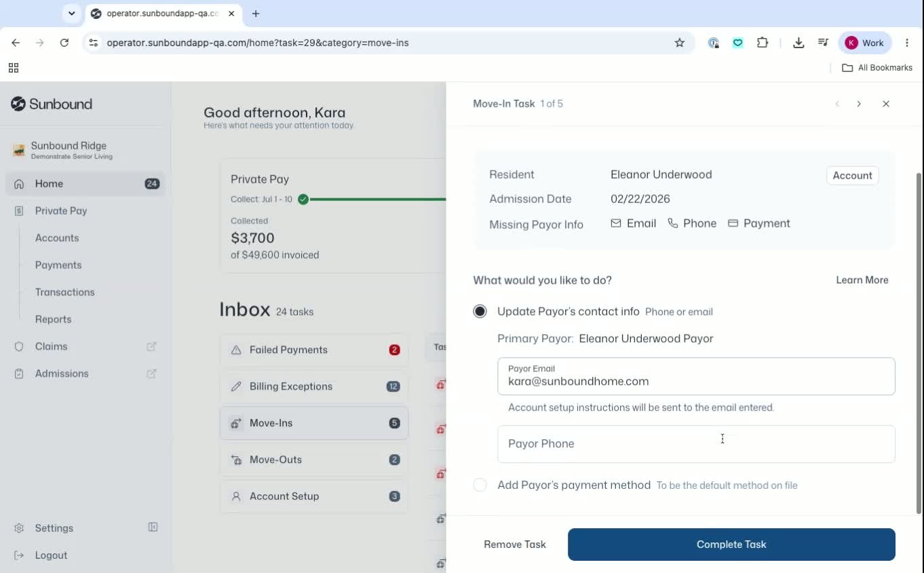924x573 pixels.
Task: Open tab search dropdown arrow
Action: point(71,14)
